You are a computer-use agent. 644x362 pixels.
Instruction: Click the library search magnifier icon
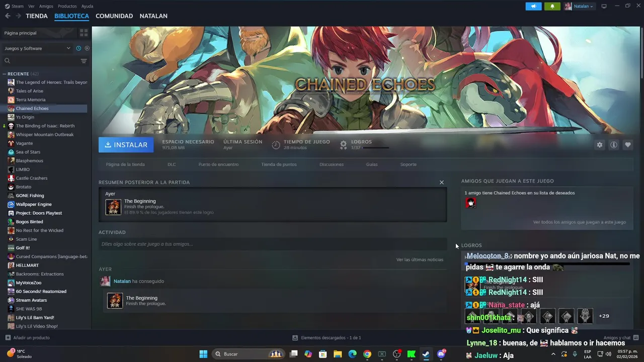(x=7, y=61)
